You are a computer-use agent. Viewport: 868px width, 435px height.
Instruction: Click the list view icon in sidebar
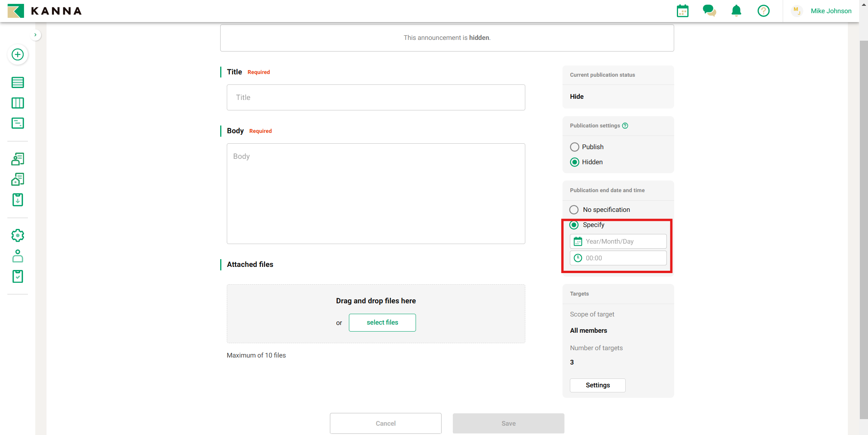click(x=17, y=83)
